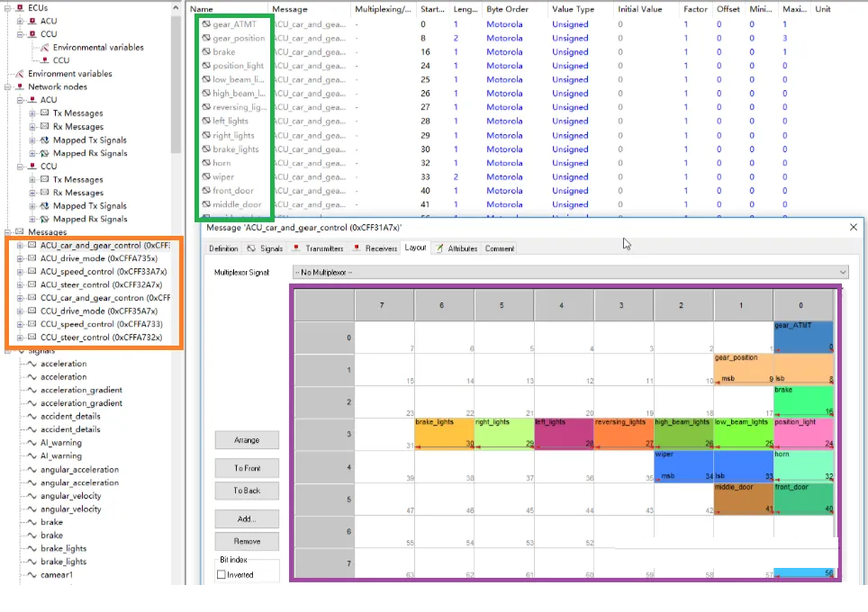The image size is (868, 612).
Task: Click the Network nodes folder icon
Action: point(20,87)
